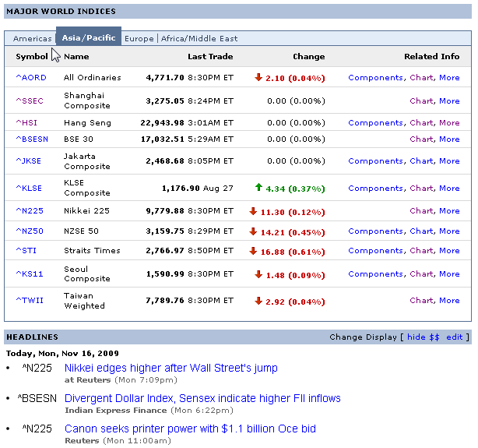Image resolution: width=478 pixels, height=448 pixels.
Task: Click the red down arrow for All Ordinaries
Action: tap(258, 77)
